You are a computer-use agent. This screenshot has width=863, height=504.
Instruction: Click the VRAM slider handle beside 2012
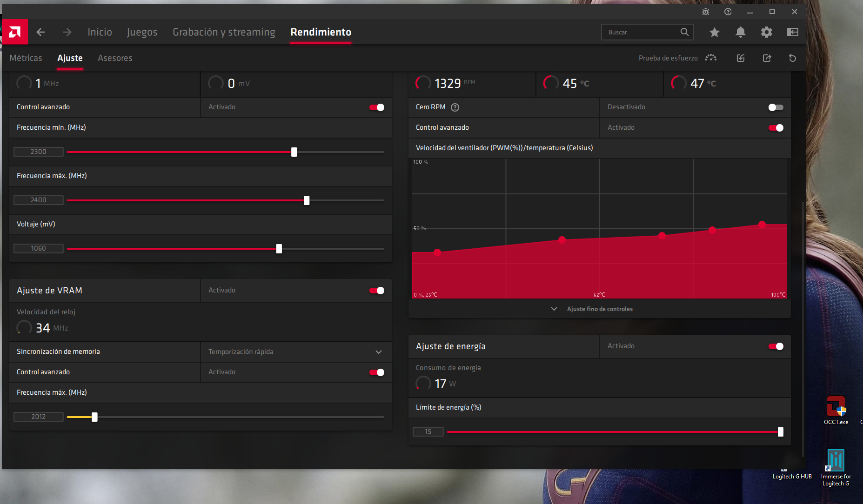(x=94, y=417)
